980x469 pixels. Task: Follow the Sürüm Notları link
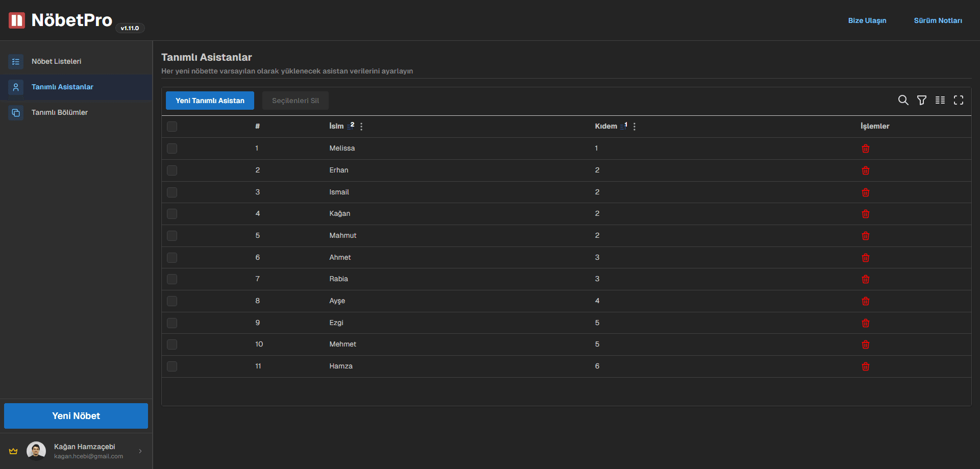tap(938, 20)
